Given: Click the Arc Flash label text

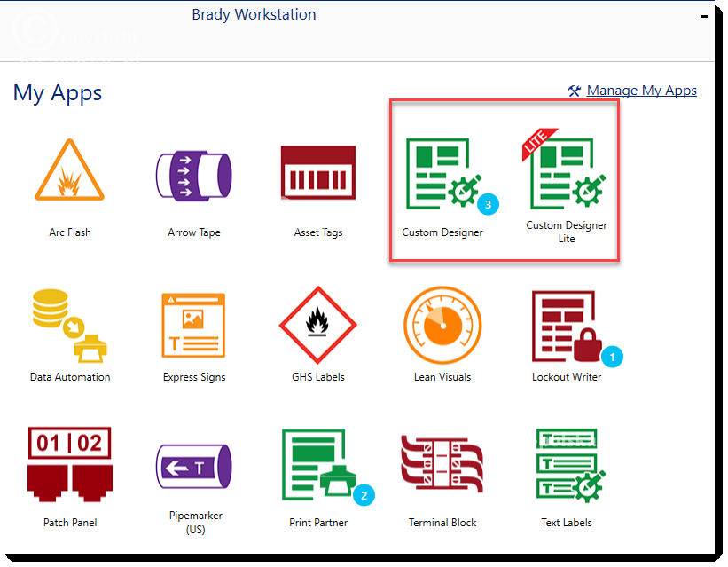Looking at the screenshot, I should [70, 232].
